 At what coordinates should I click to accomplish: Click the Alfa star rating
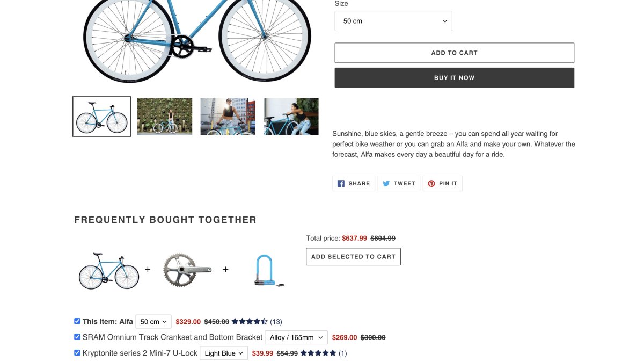pos(250,322)
